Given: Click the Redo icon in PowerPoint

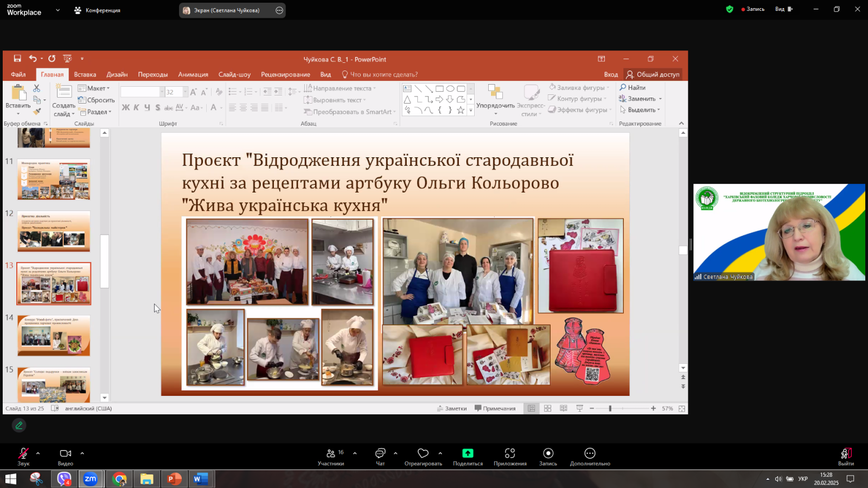Looking at the screenshot, I should click(x=52, y=59).
